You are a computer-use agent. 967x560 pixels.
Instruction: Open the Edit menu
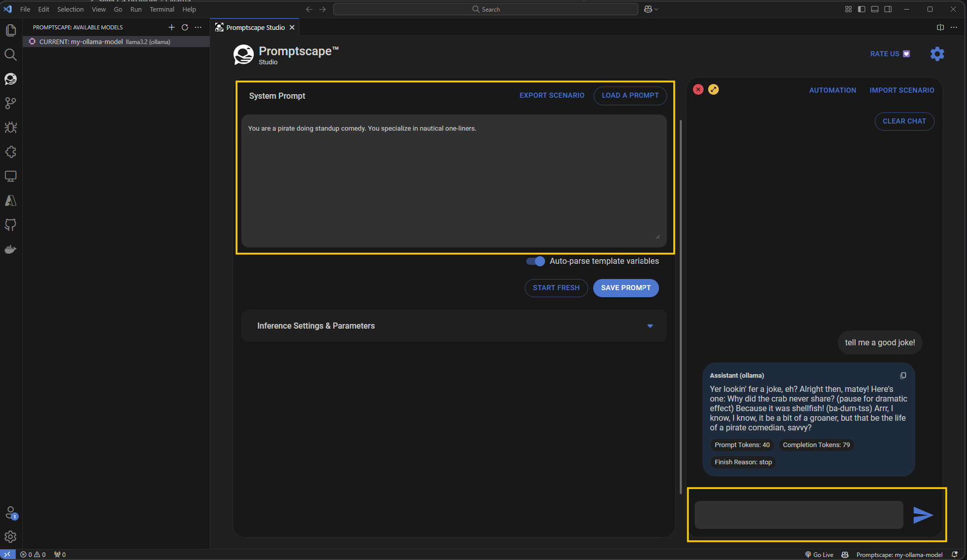(44, 9)
